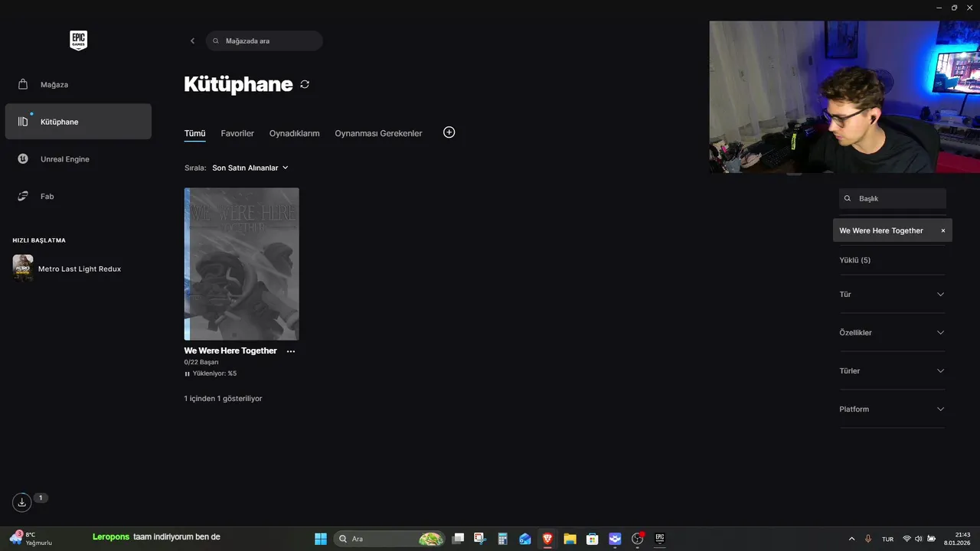980x551 pixels.
Task: Open Outlook mail from the taskbar
Action: 524,539
